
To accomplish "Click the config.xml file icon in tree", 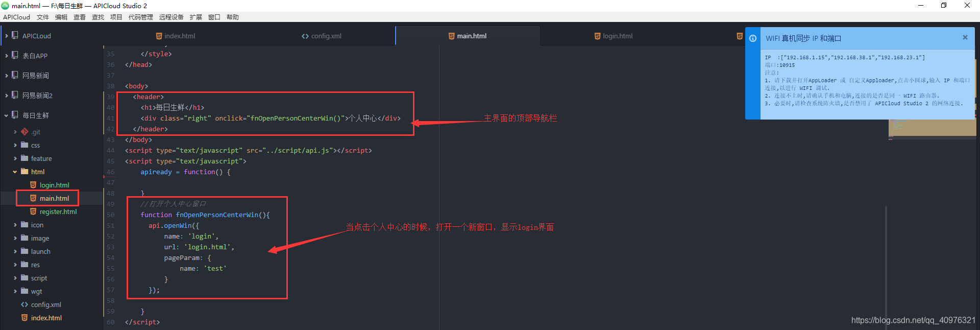I will point(24,304).
